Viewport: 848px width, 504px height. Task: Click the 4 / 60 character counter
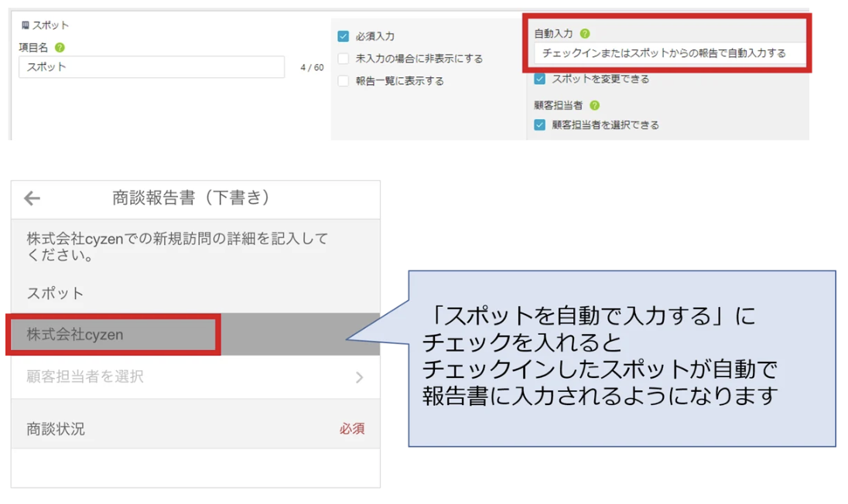pyautogui.click(x=312, y=67)
